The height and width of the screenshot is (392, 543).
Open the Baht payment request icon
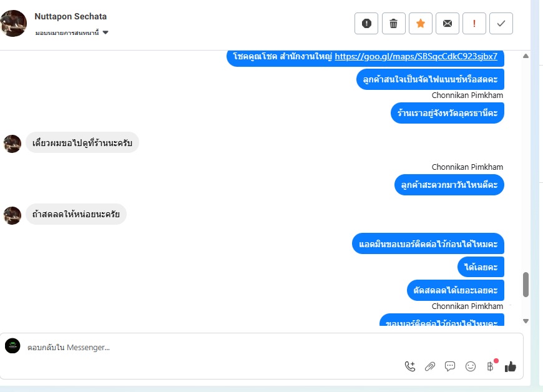click(x=491, y=366)
